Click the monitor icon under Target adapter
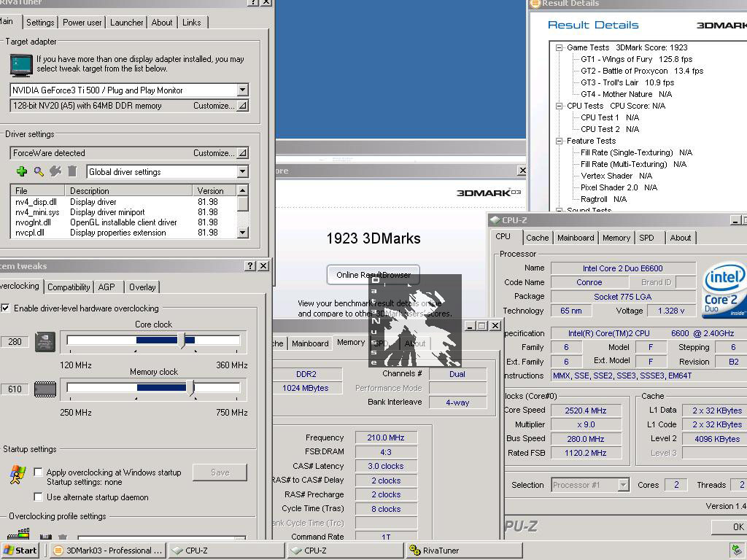The height and width of the screenshot is (560, 747). pos(21,65)
